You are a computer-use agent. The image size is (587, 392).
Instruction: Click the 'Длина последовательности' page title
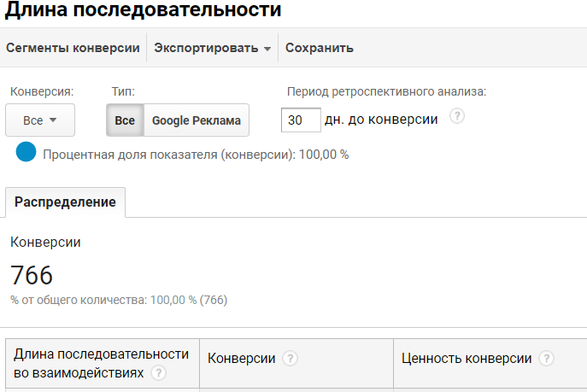[x=142, y=11]
